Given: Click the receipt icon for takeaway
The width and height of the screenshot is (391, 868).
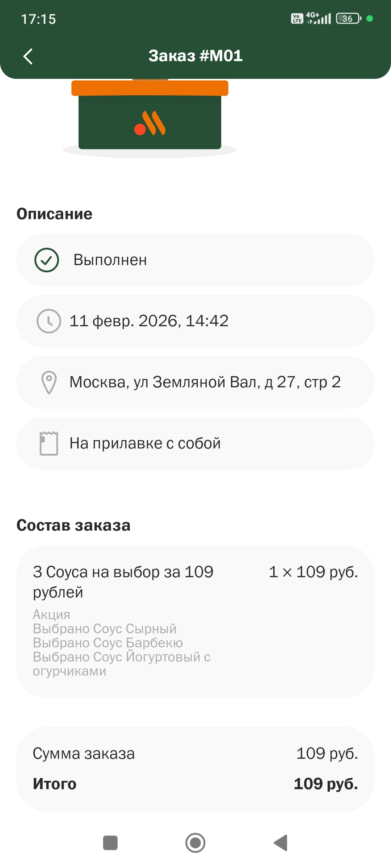Looking at the screenshot, I should point(49,443).
